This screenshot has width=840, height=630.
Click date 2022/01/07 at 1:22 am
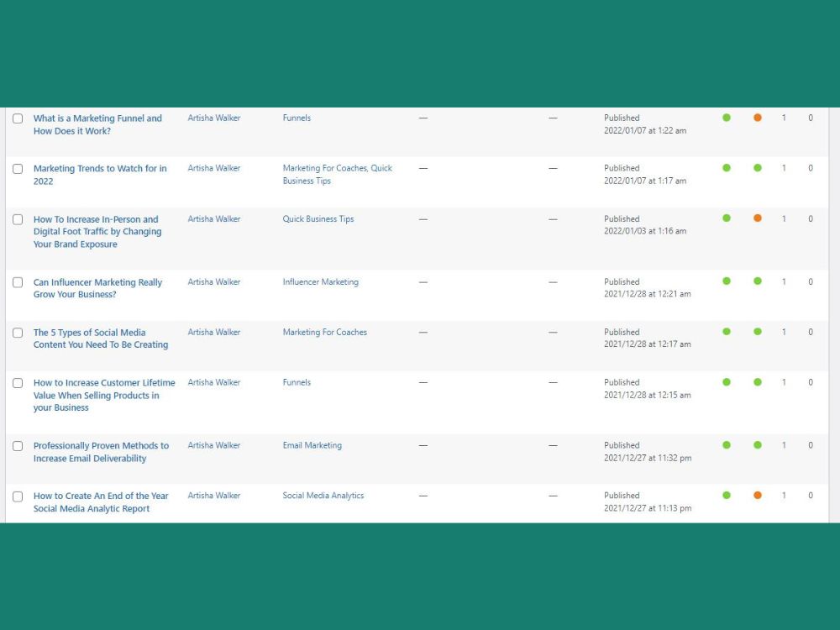[x=645, y=131]
